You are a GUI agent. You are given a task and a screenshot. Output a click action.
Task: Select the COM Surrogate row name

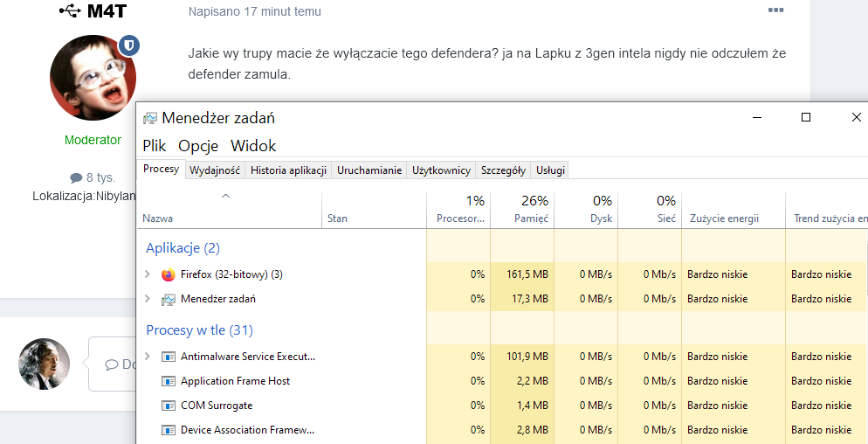click(x=217, y=406)
